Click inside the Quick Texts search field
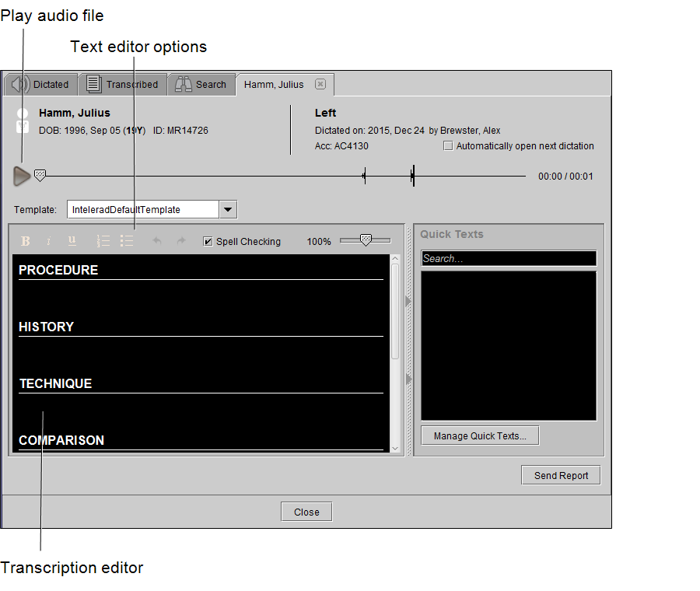700x591 pixels. [509, 257]
